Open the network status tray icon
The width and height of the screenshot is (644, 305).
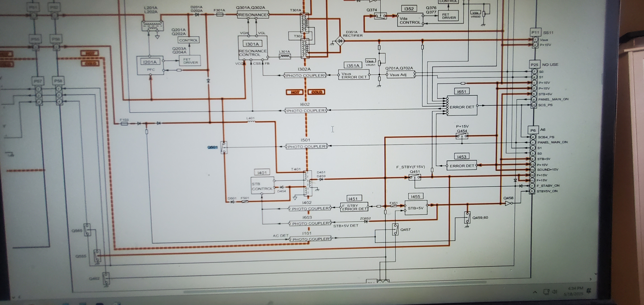(547, 292)
